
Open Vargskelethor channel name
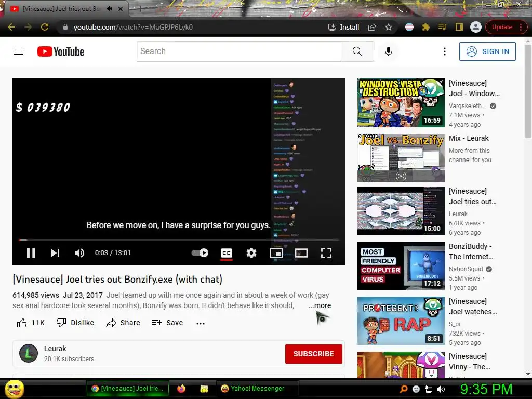(x=467, y=106)
